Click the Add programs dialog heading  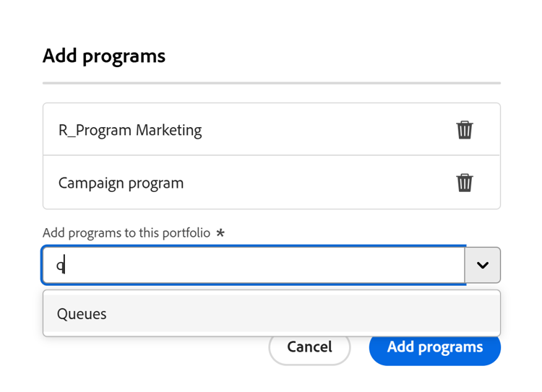(104, 56)
